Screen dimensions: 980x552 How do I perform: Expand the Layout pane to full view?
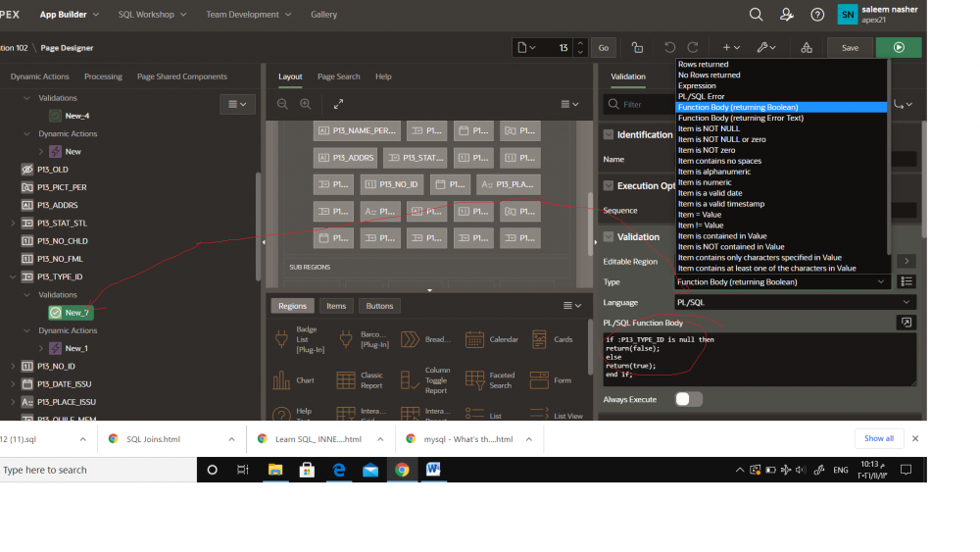click(338, 104)
